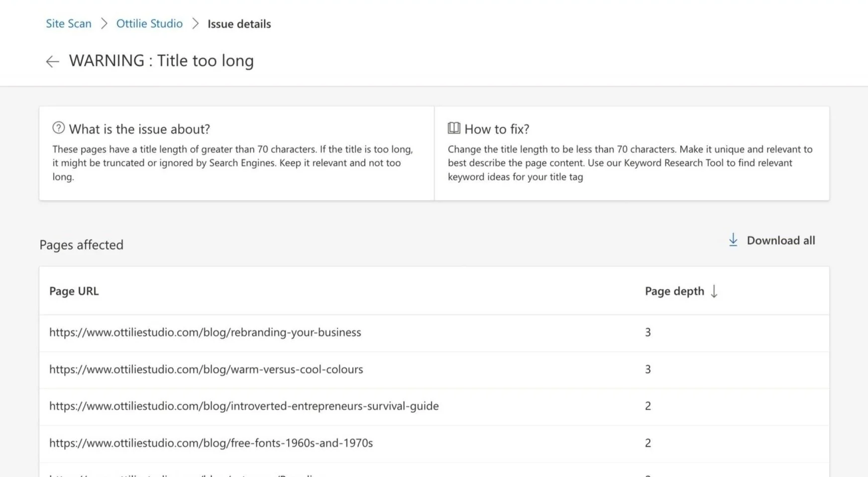Click the book icon before "How to fix?"
This screenshot has width=868, height=477.
(x=453, y=128)
